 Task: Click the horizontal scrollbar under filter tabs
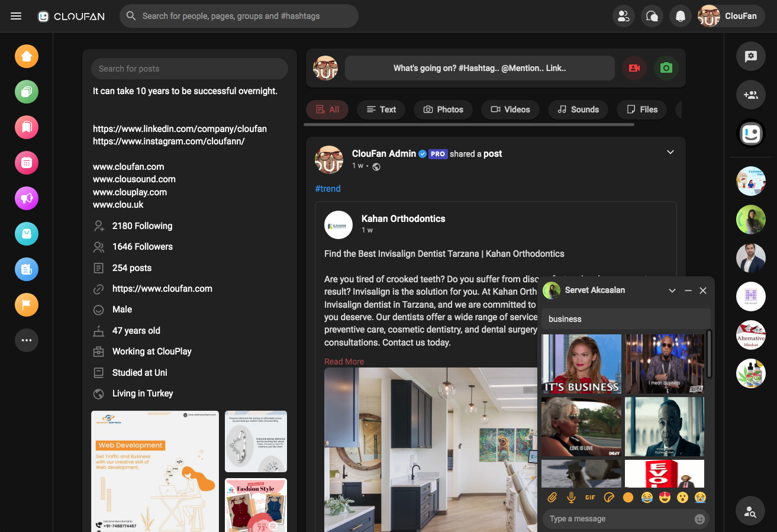(469, 125)
